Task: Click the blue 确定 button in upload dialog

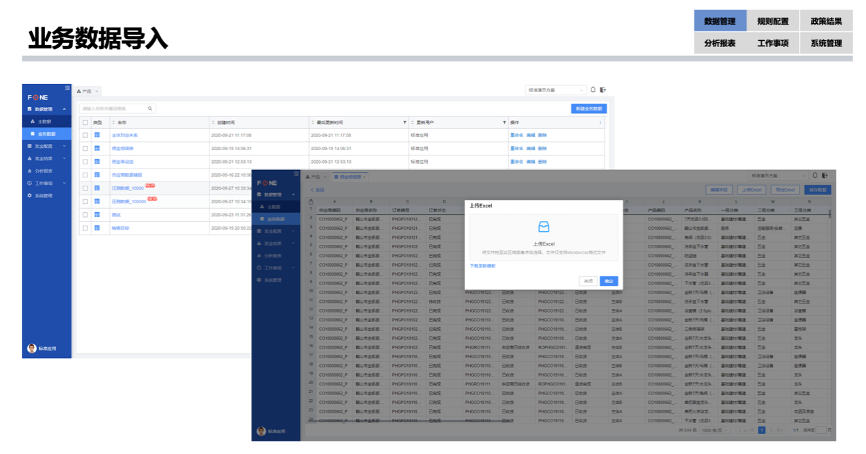Action: (x=609, y=281)
